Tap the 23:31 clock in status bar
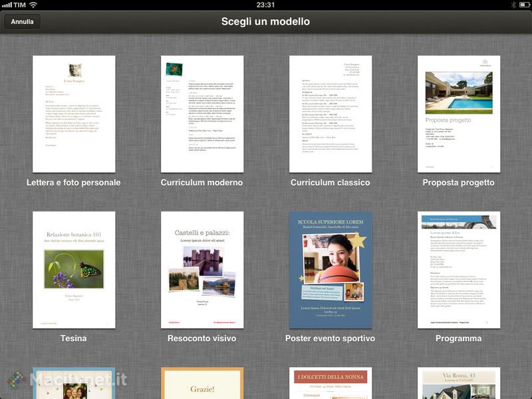This screenshot has height=399, width=532. [266, 5]
